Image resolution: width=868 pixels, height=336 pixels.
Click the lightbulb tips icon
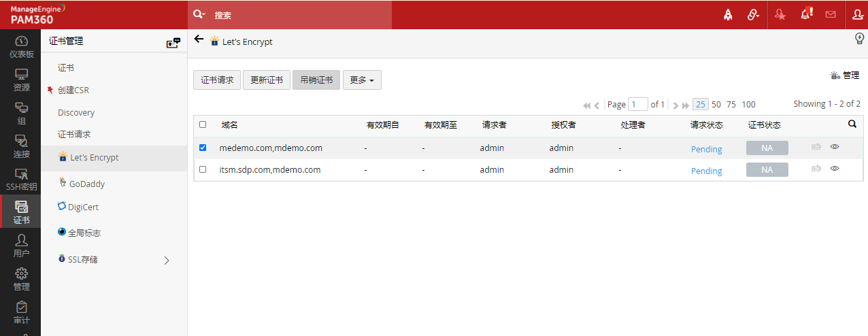[859, 39]
